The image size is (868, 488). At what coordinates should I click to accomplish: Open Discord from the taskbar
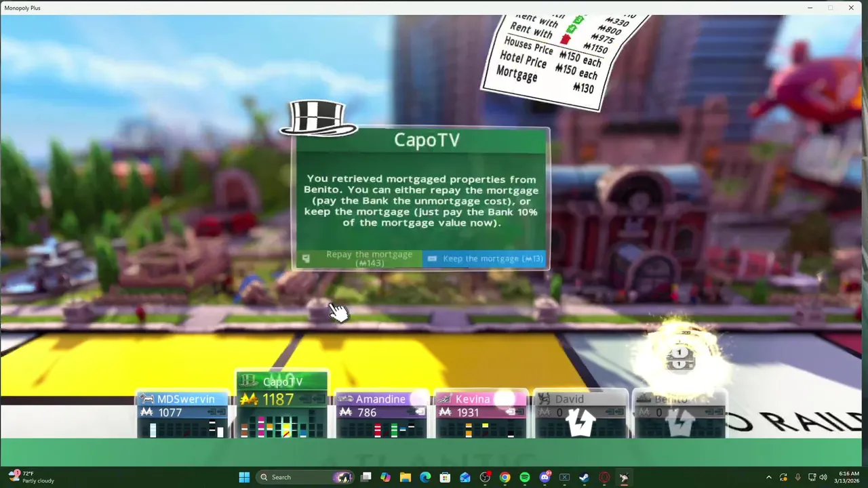click(x=545, y=477)
